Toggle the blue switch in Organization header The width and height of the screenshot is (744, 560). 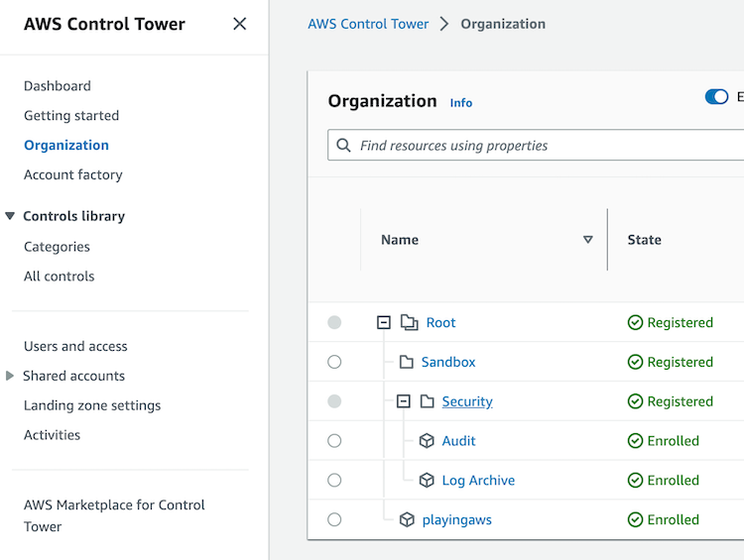pos(716,97)
